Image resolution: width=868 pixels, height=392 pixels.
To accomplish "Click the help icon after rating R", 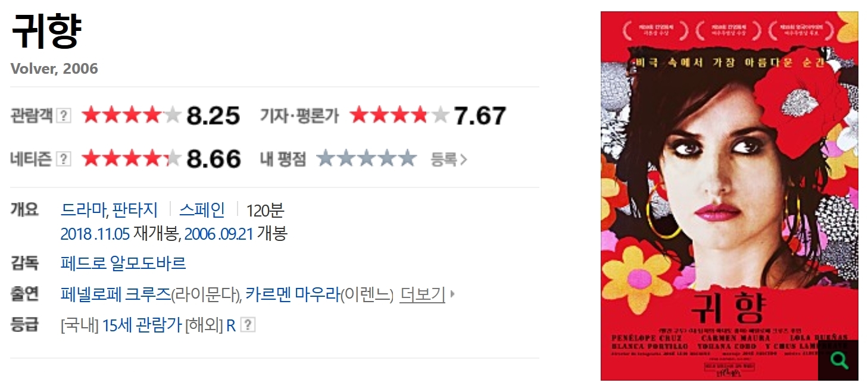I will point(248,325).
